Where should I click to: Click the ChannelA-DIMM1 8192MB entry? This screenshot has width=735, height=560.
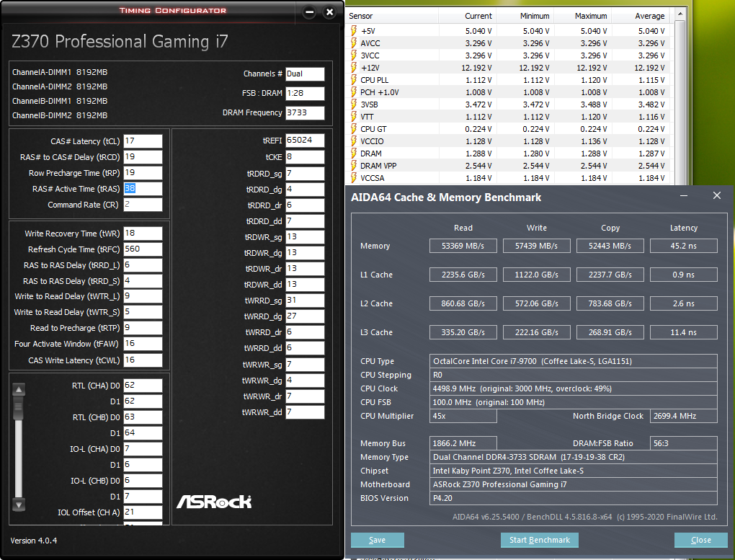(60, 72)
